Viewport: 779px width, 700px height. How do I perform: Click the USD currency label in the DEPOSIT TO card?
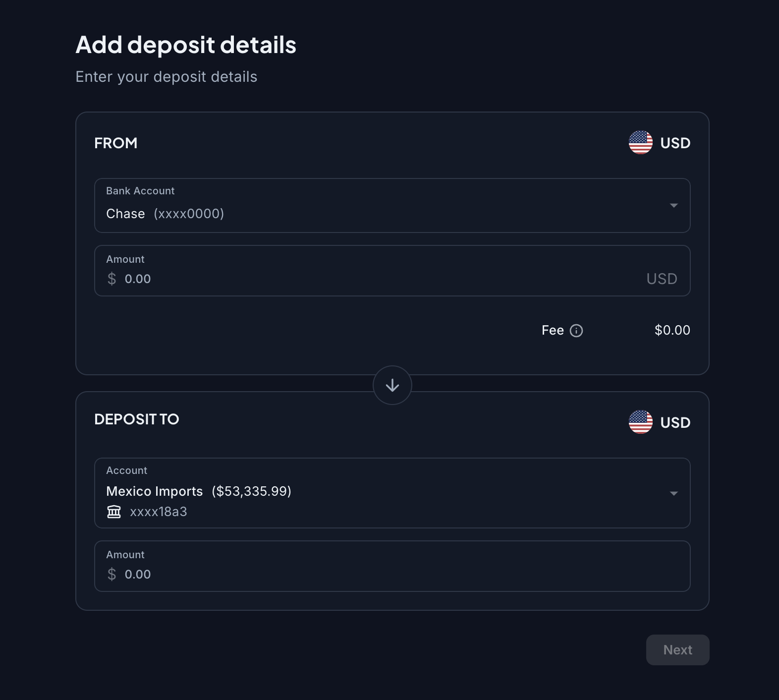(x=675, y=423)
